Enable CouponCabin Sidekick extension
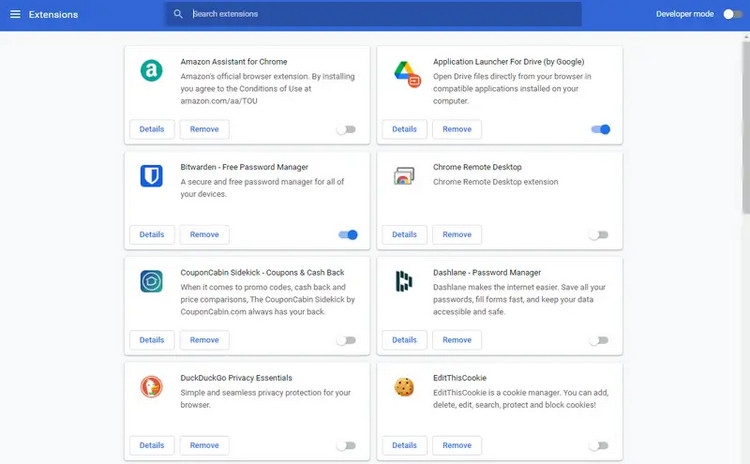 [346, 340]
